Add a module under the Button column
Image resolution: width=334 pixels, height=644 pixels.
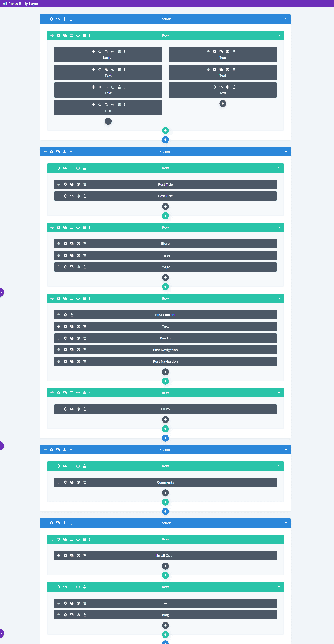point(108,121)
